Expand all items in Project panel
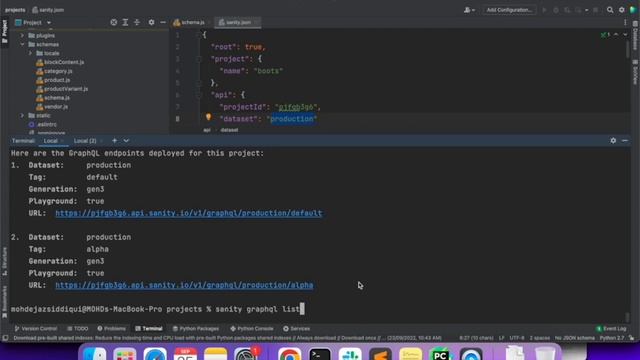The height and width of the screenshot is (360, 640). coord(125,22)
